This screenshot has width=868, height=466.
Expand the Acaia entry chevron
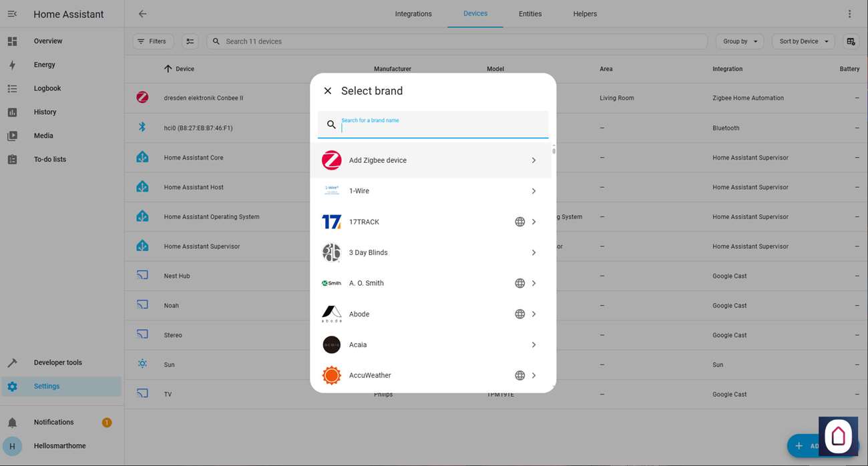tap(533, 344)
